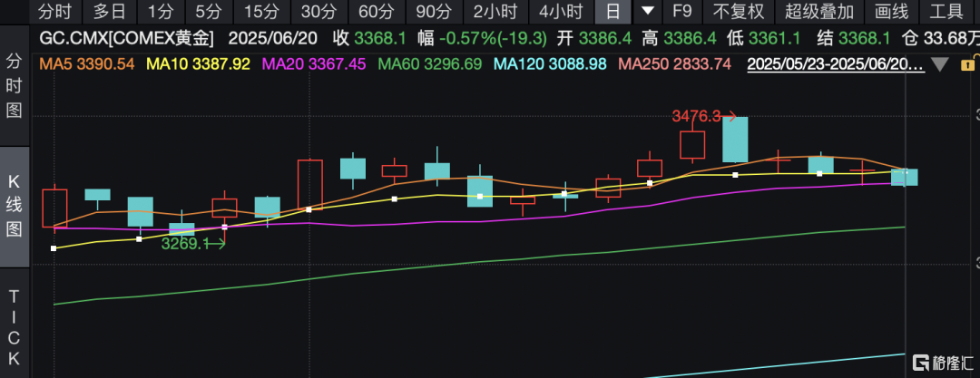The height and width of the screenshot is (378, 980).
Task: Click the MA20 3367.45 indicator label
Action: point(314,63)
